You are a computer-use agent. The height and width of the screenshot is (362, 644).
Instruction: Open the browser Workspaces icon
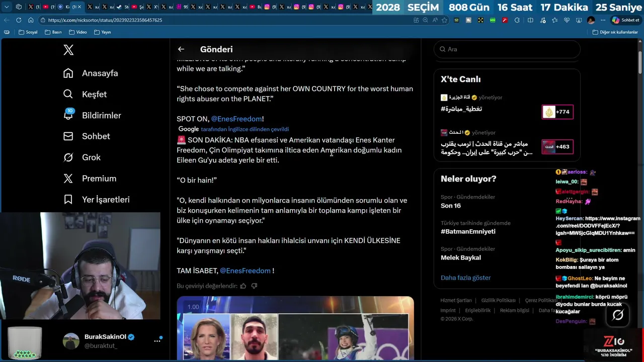click(19, 7)
